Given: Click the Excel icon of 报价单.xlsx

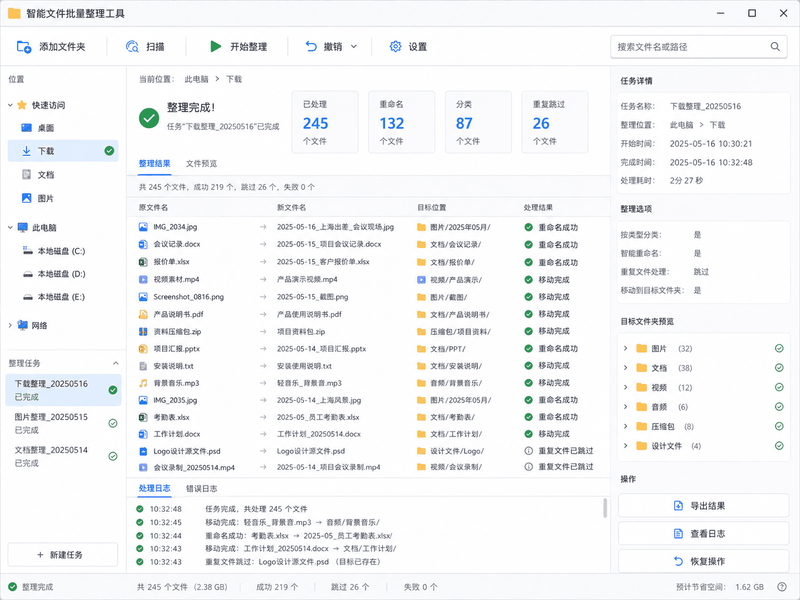Looking at the screenshot, I should click(143, 262).
